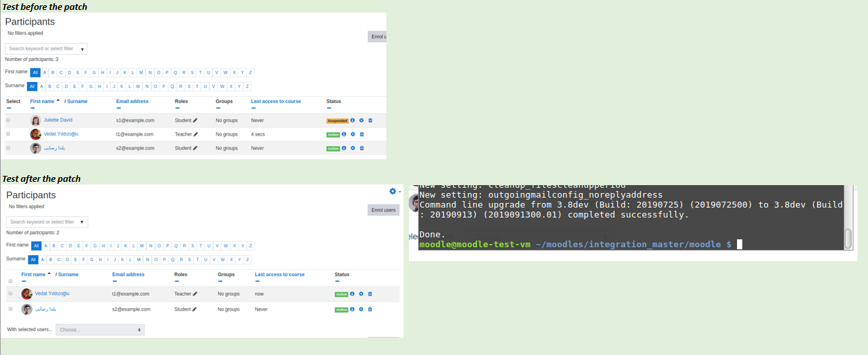Viewport: 868px width, 355px height.
Task: Edit Student role pencil in after-patch table
Action: coord(195,309)
